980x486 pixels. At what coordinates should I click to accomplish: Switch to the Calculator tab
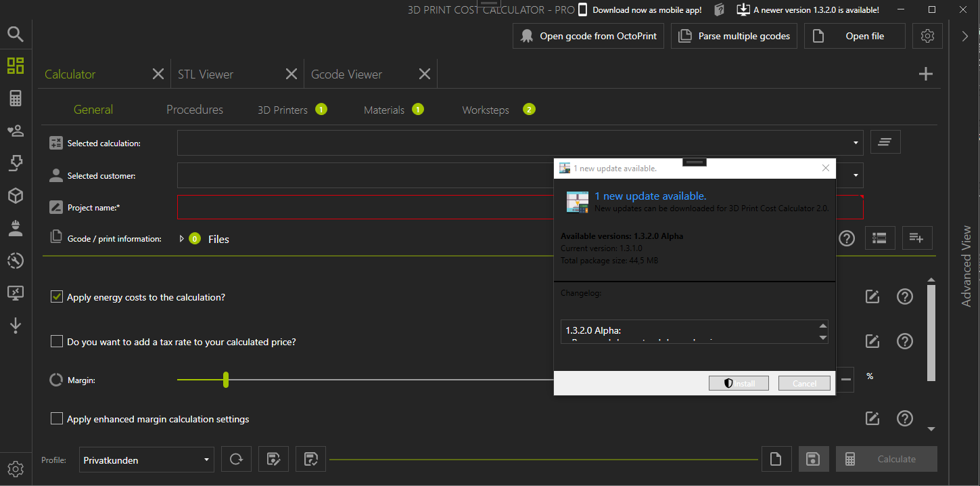(70, 74)
